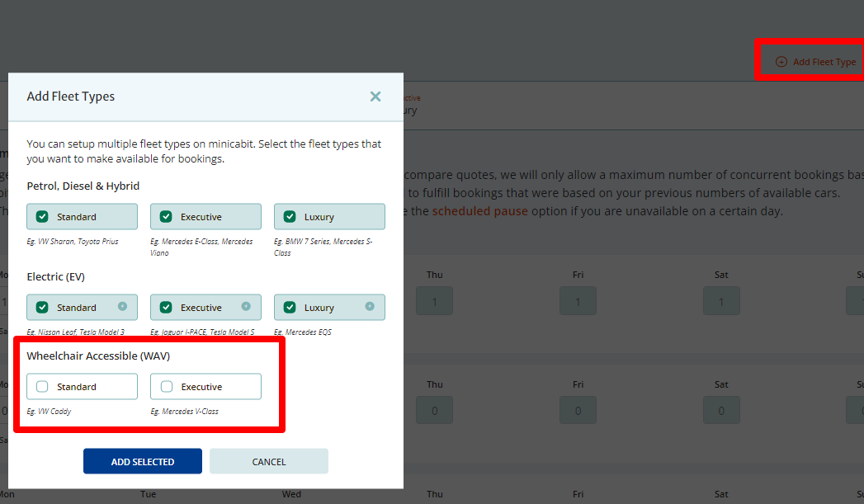Click the Petrol, Diesel & Hybrid heading
The width and height of the screenshot is (864, 504).
(83, 186)
